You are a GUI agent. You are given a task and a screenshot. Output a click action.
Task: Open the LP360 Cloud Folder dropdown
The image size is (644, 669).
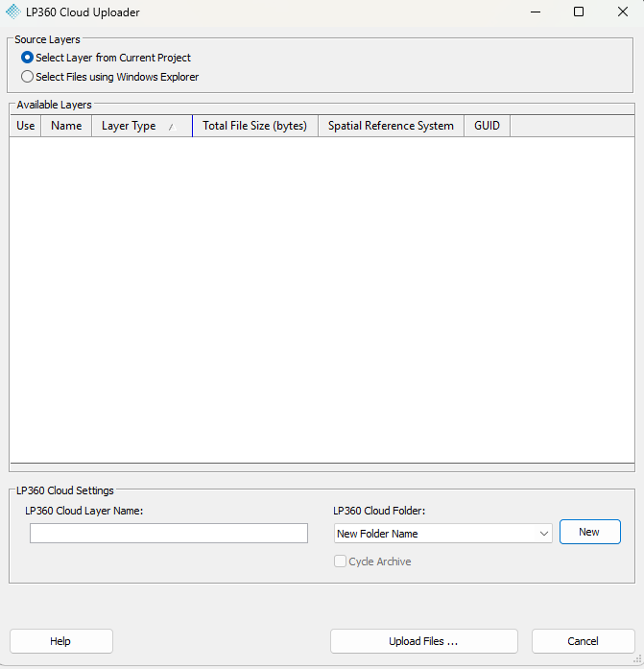pyautogui.click(x=443, y=534)
